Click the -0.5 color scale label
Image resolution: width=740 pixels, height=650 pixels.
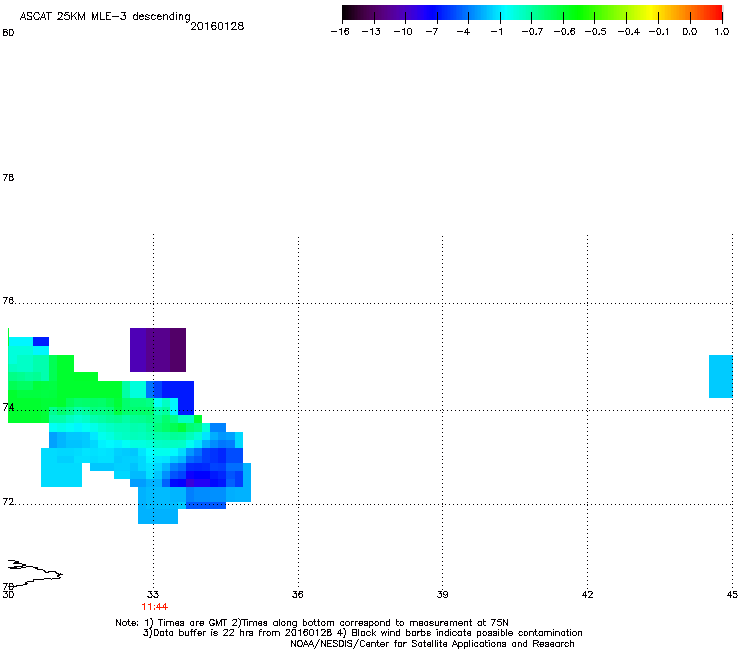(596, 32)
